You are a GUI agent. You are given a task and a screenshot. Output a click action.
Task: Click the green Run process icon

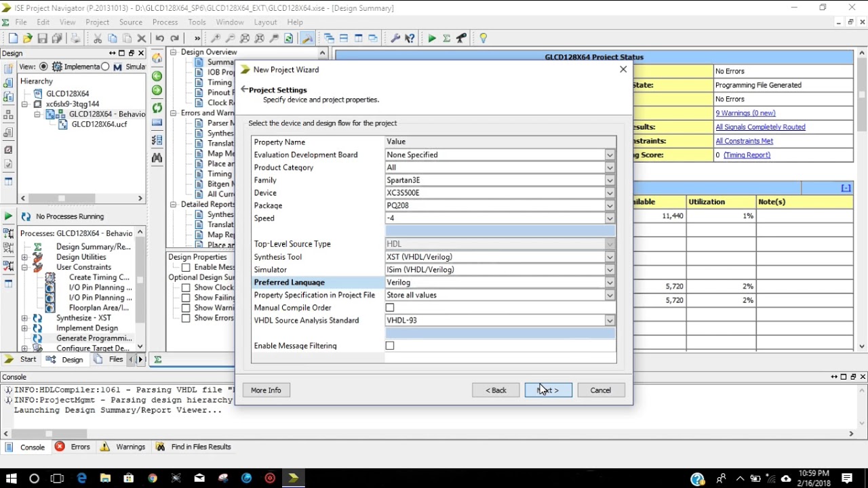pyautogui.click(x=432, y=39)
